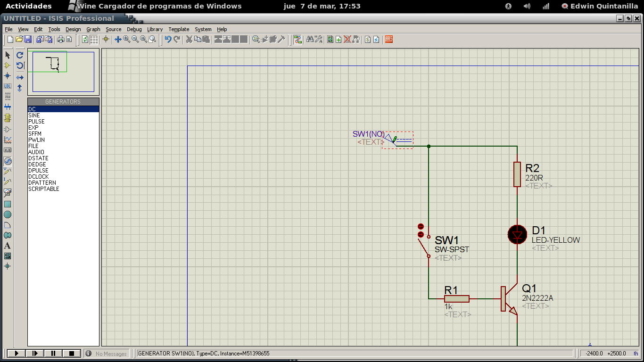This screenshot has height=362, width=644.
Task: Switch to ARES PCB layout
Action: coord(388,40)
